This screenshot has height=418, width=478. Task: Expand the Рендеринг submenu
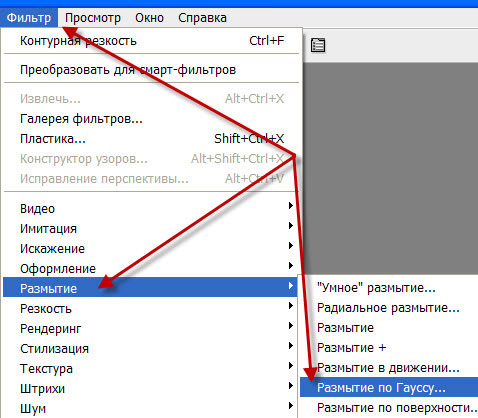pyautogui.click(x=150, y=329)
